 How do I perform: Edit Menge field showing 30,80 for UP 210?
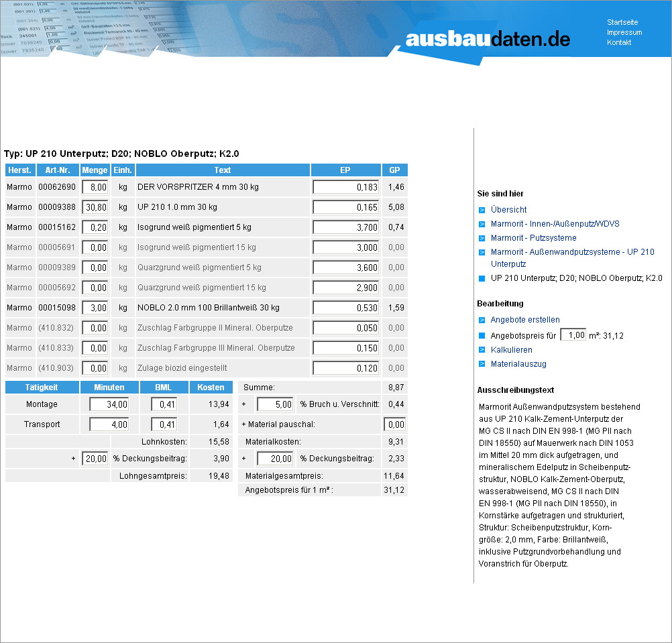(95, 207)
